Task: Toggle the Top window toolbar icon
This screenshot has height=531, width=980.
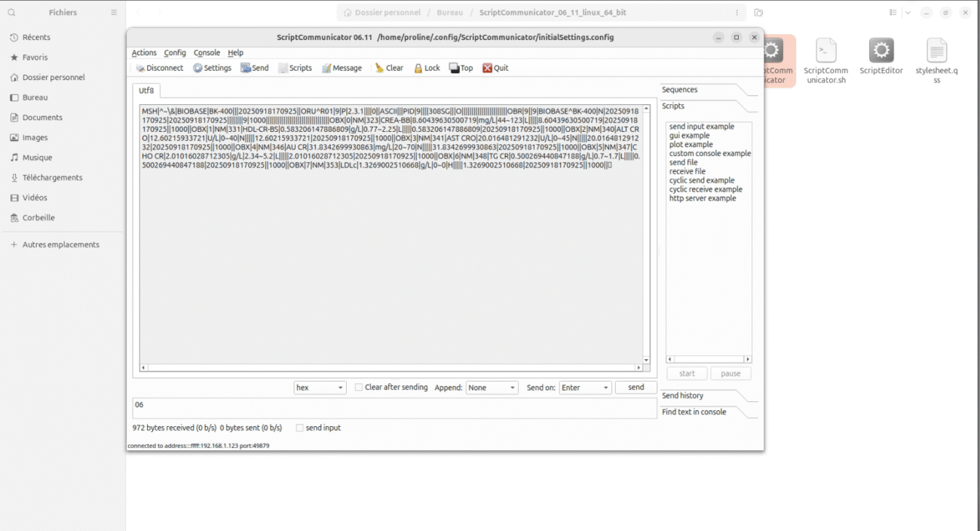Action: [x=461, y=68]
